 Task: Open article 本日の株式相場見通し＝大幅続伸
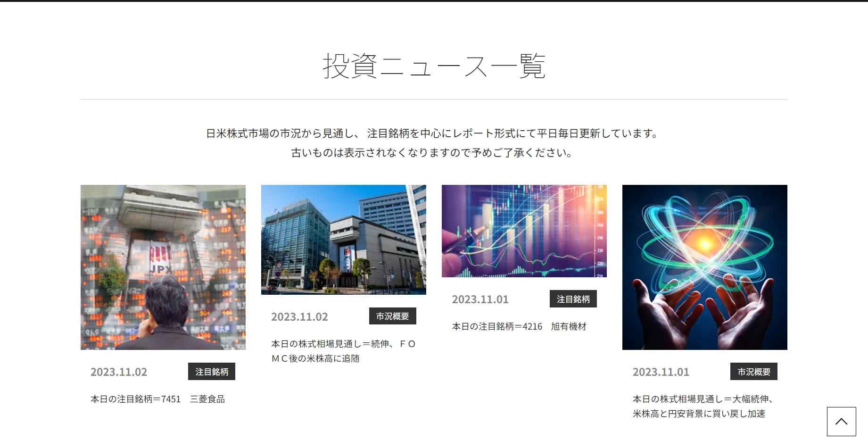tap(703, 406)
